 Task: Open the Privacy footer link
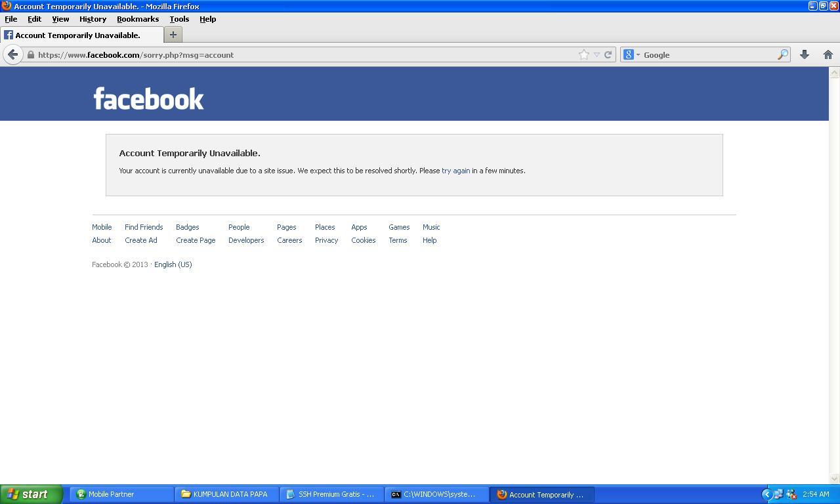pyautogui.click(x=326, y=240)
